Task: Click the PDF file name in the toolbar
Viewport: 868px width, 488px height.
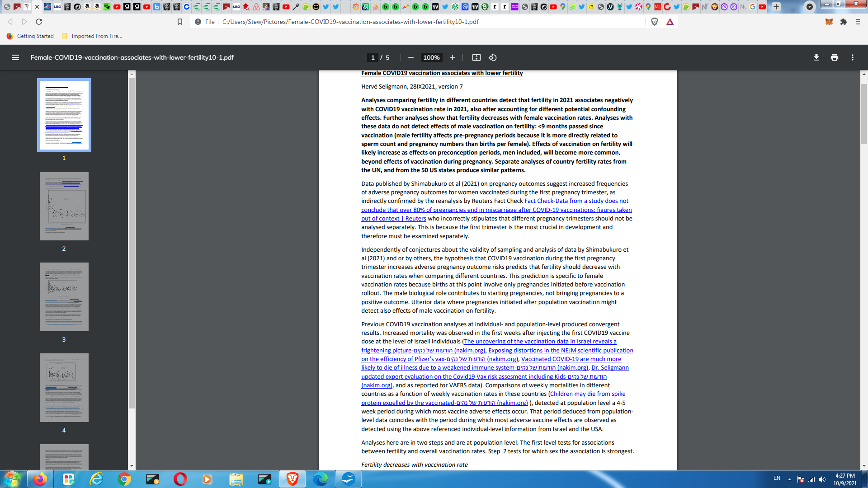Action: (132, 57)
